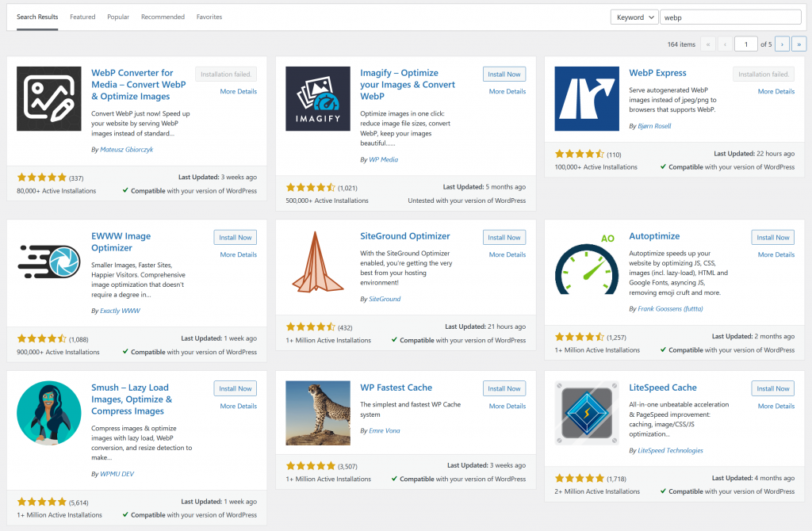Image resolution: width=812 pixels, height=531 pixels.
Task: Install LiteSpeed Cache
Action: click(x=772, y=388)
